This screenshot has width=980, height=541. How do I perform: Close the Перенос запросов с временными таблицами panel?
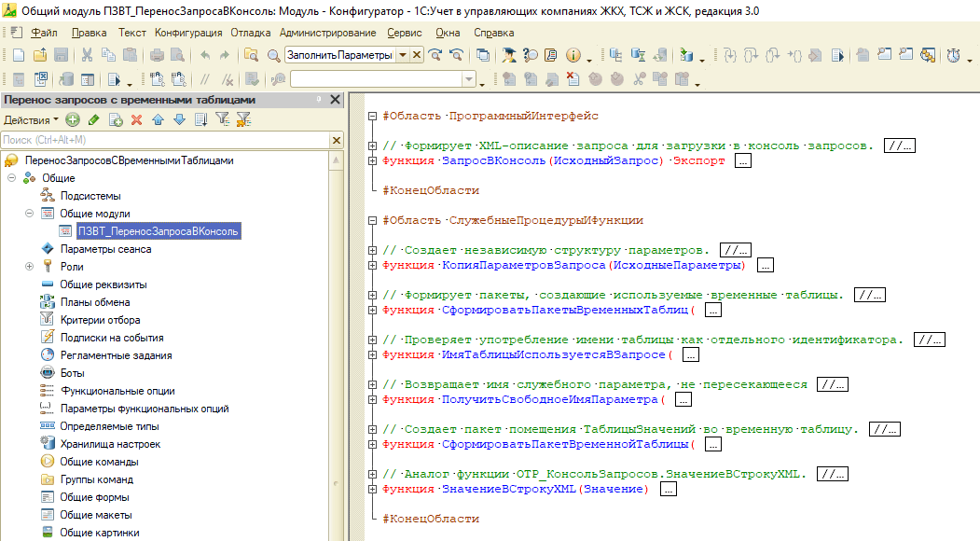pyautogui.click(x=335, y=100)
